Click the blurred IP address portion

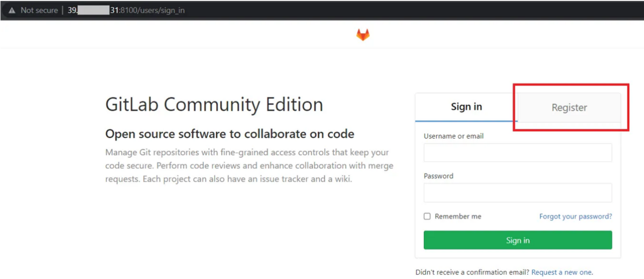[x=94, y=10]
